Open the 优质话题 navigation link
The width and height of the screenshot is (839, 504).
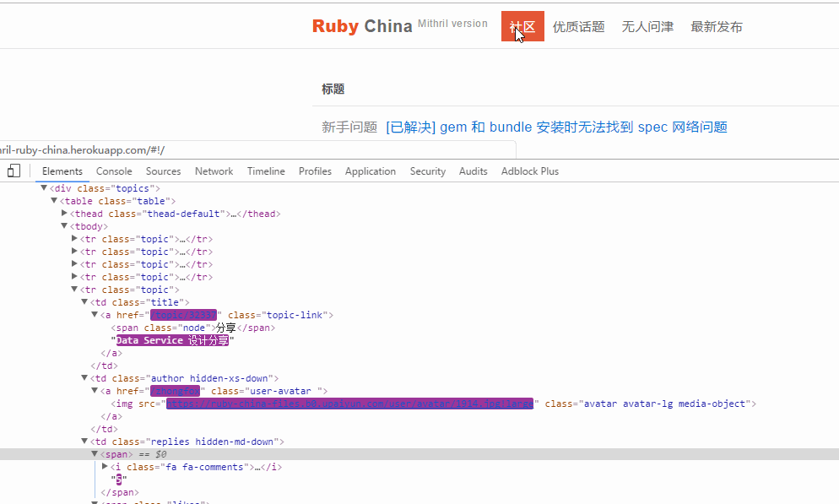578,27
